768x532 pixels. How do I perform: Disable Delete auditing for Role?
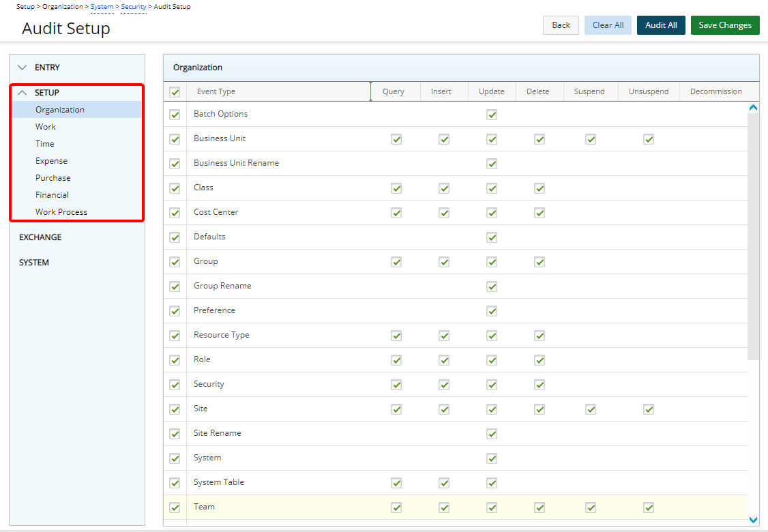[x=540, y=360]
